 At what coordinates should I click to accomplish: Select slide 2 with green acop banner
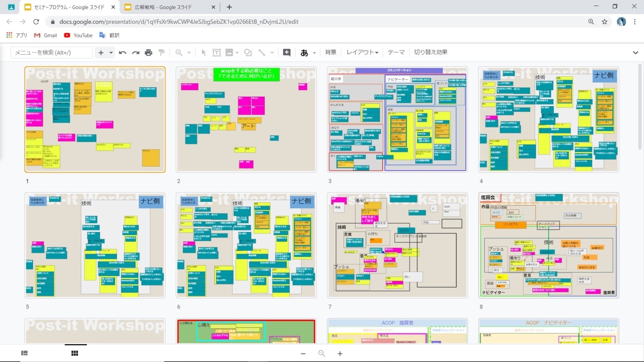tap(246, 120)
